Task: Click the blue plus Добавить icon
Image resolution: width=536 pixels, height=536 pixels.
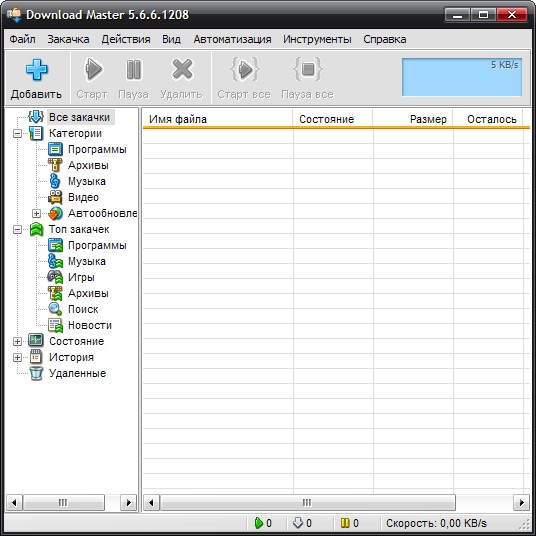Action: [x=37, y=70]
